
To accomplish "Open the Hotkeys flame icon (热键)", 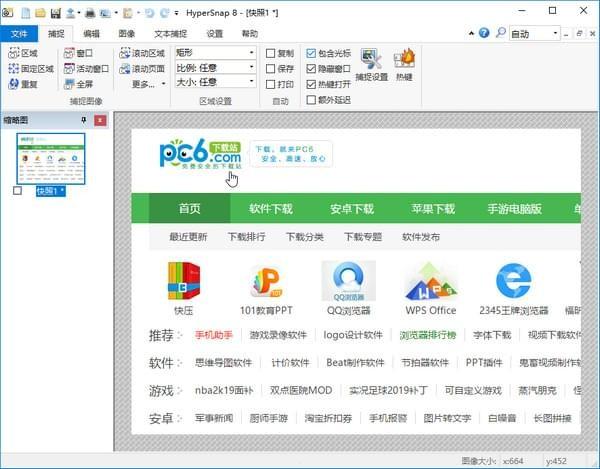I will click(404, 65).
